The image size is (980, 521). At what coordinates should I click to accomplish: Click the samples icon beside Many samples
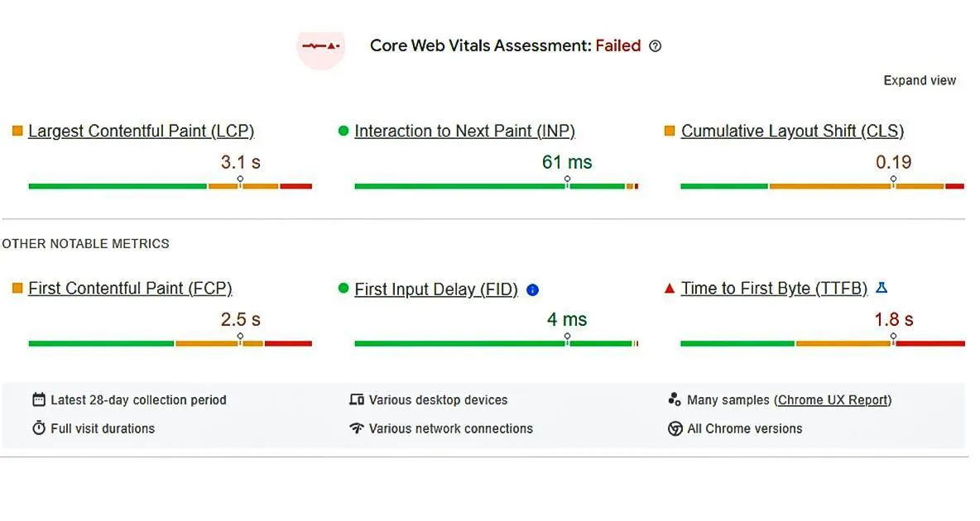pos(675,400)
